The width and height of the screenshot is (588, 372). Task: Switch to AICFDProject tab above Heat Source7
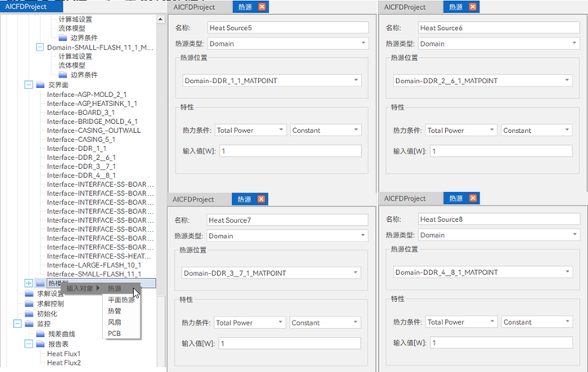click(194, 199)
